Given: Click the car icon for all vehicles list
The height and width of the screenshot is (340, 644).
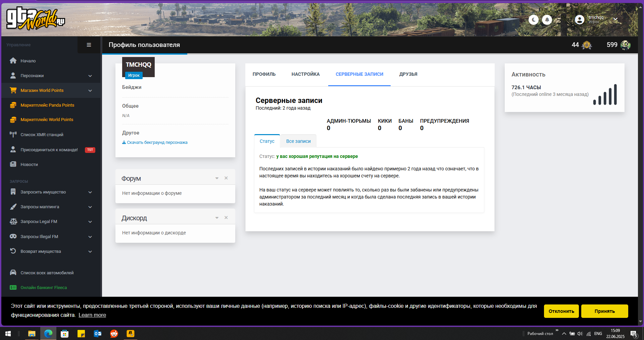Looking at the screenshot, I should [x=13, y=273].
